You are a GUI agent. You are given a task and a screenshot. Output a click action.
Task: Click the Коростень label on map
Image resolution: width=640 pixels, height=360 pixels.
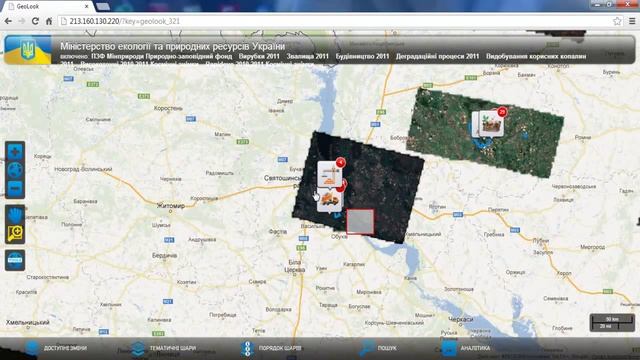tap(168, 108)
